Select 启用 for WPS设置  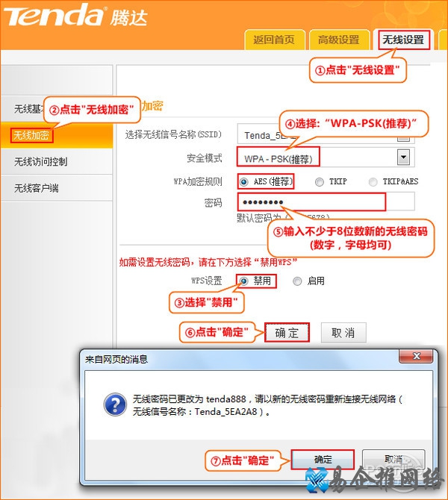tap(297, 281)
